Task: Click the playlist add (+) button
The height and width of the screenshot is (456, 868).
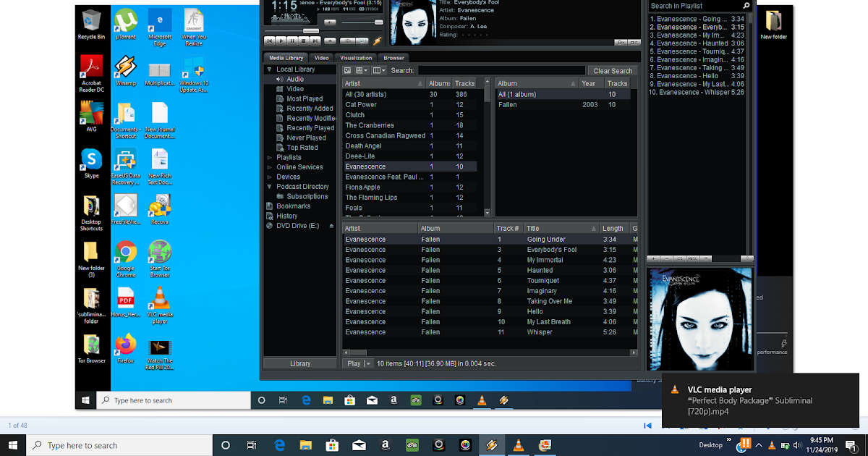Action: click(653, 258)
